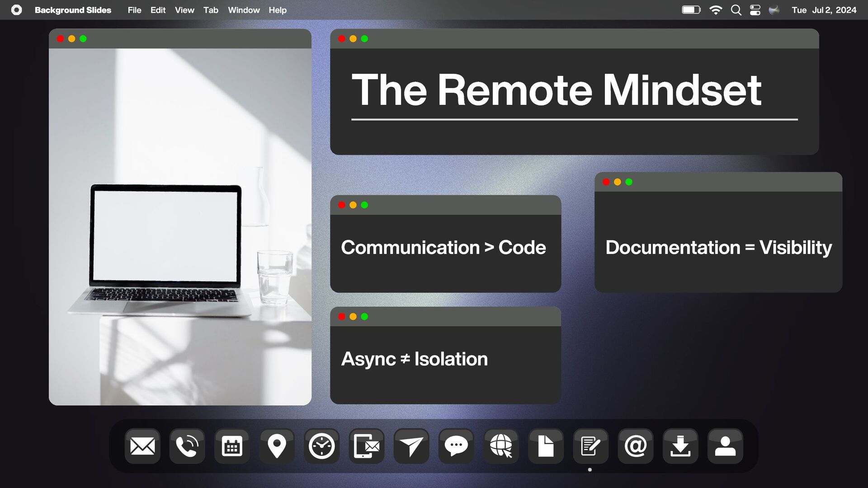Open the Window menu
The width and height of the screenshot is (868, 488).
[x=244, y=10]
